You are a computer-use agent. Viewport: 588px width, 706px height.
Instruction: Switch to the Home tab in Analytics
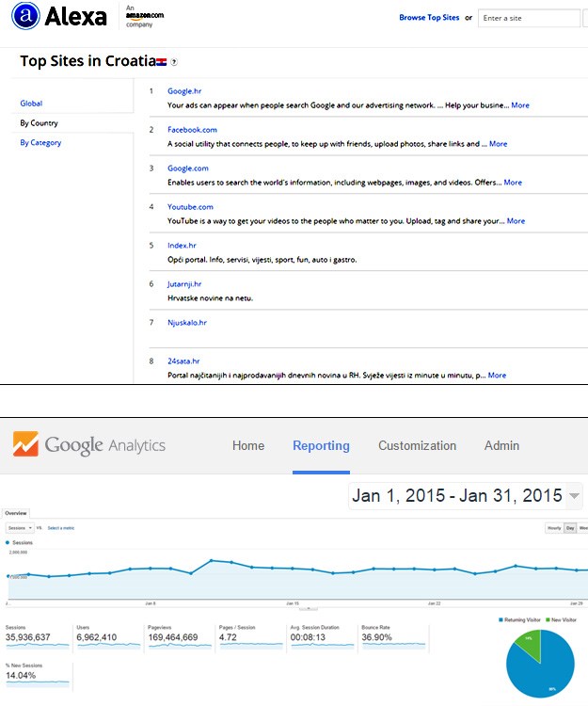(x=248, y=445)
